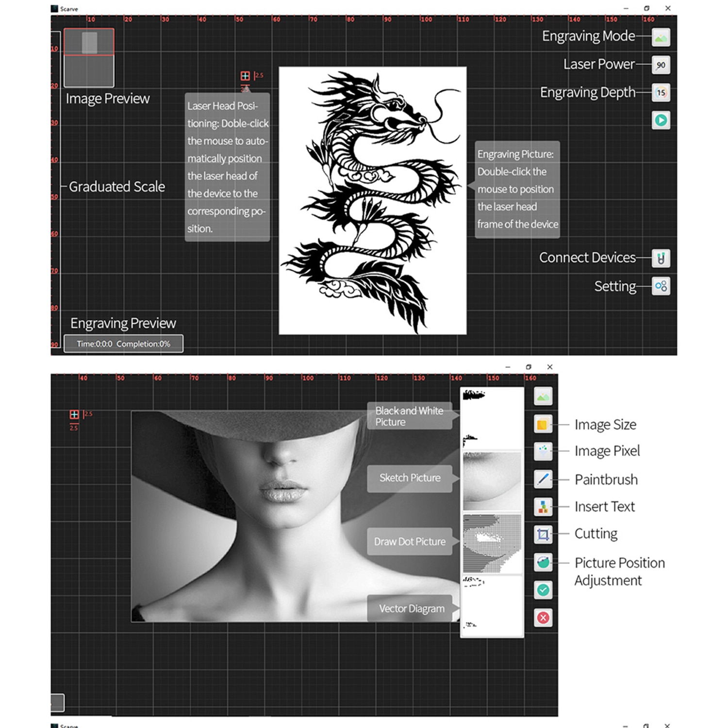Click the Laser Power value 90

661,65
